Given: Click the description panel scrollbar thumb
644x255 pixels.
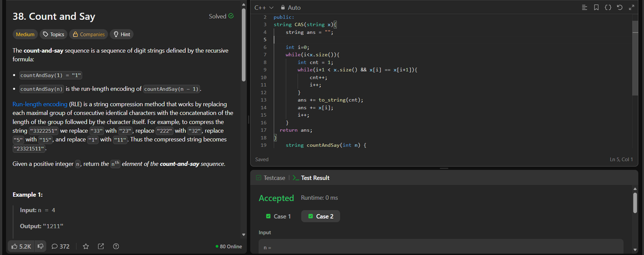Looking at the screenshot, I should point(245,44).
